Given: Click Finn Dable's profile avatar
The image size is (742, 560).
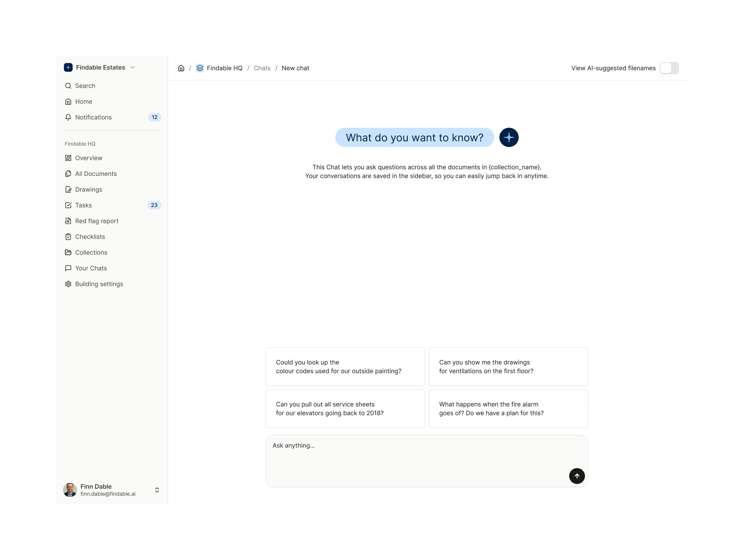Looking at the screenshot, I should (70, 490).
